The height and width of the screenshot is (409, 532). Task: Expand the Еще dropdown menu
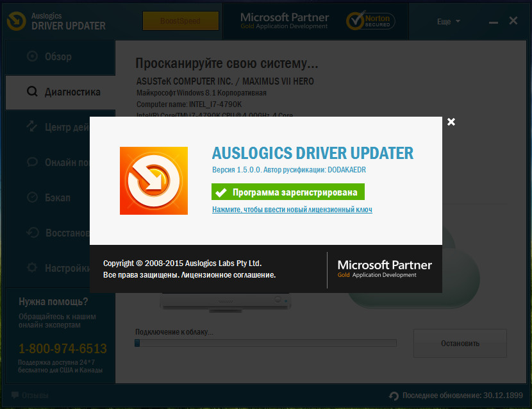coord(449,21)
